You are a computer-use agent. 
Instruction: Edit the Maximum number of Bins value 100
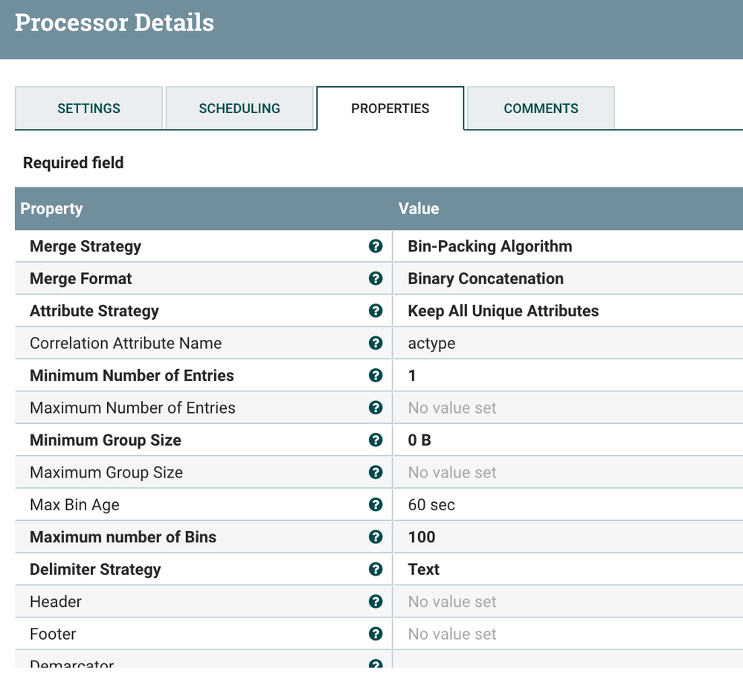pyautogui.click(x=422, y=537)
